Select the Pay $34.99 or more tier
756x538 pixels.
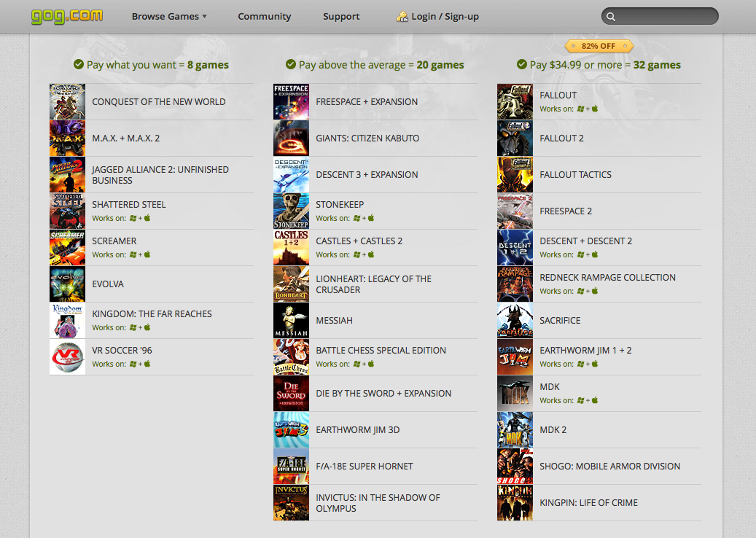click(599, 65)
